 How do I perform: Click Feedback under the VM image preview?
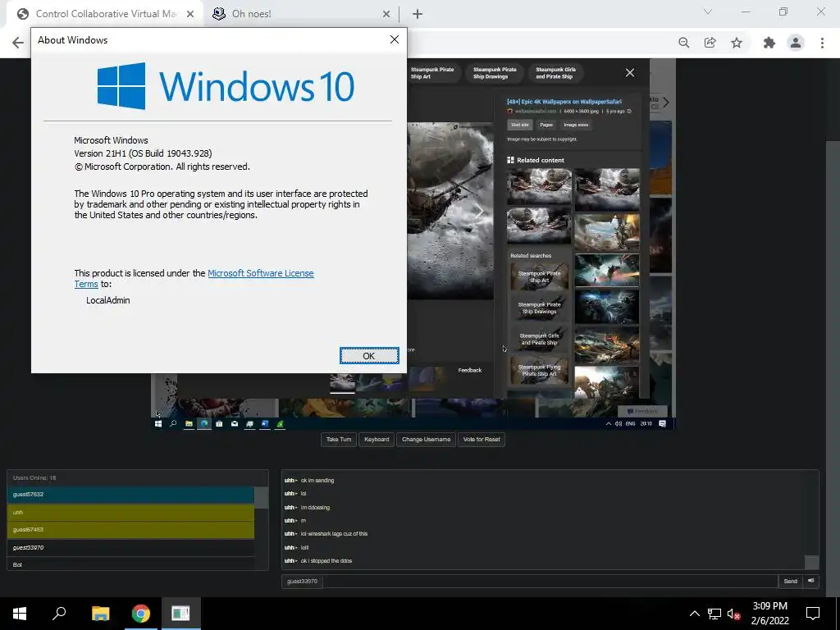(x=470, y=370)
